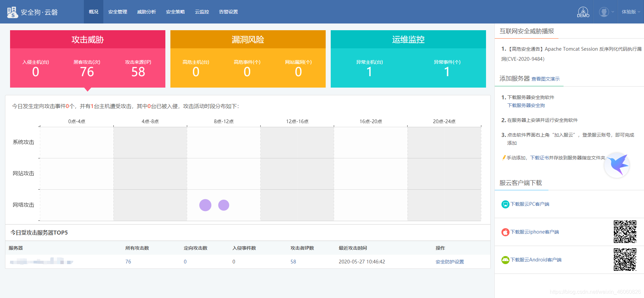Click the pencil icon beside 手动添加

[x=504, y=158]
